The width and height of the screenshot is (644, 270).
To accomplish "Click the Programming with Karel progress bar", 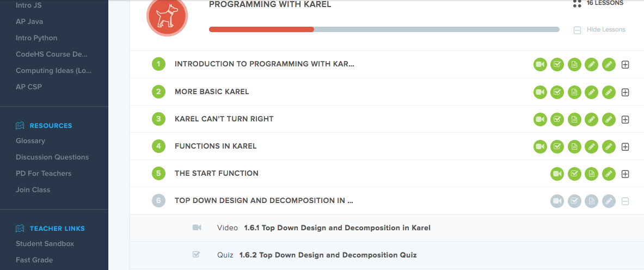I will coord(384,29).
